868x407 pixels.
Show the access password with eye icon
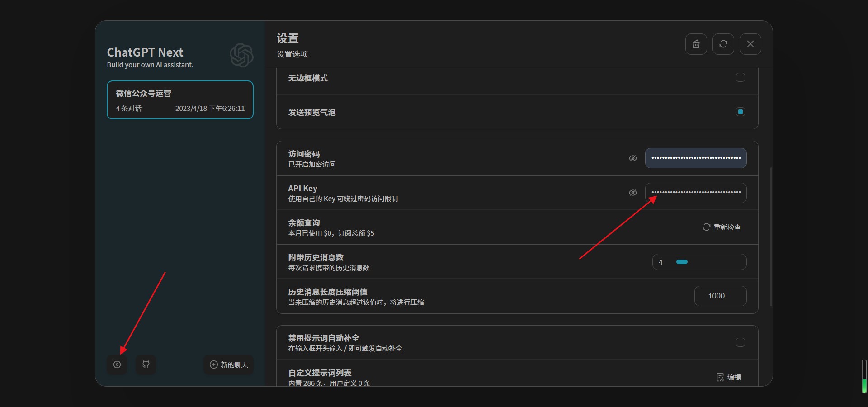[x=633, y=158]
